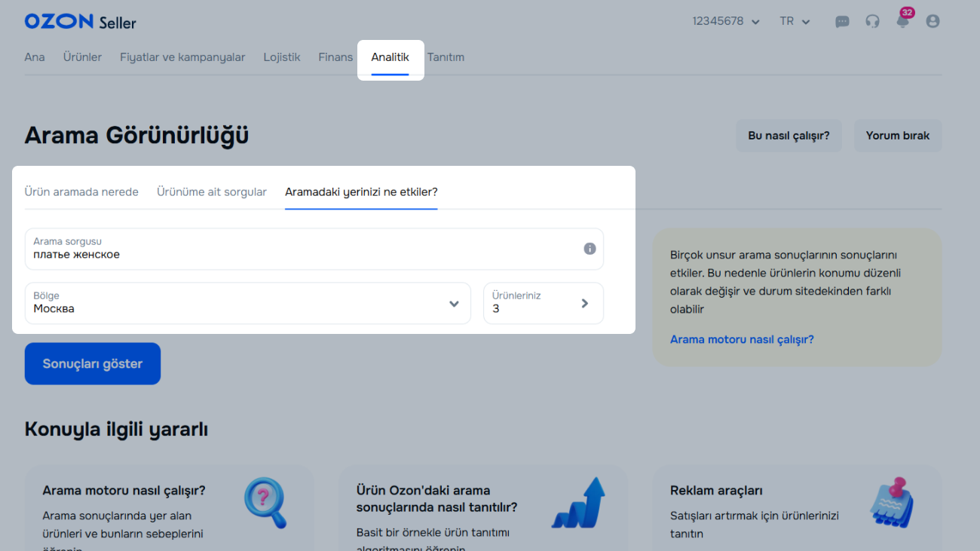
Task: Click the support headset icon
Action: coord(872,22)
